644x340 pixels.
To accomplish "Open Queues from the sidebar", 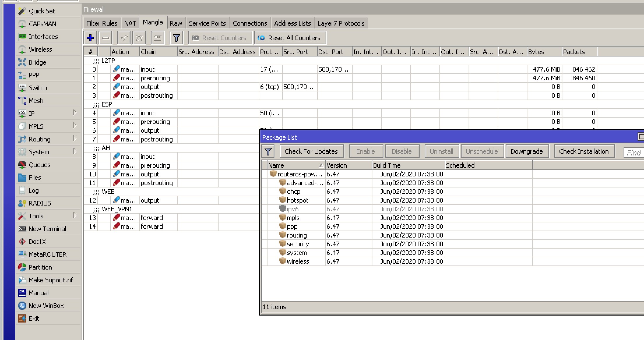I will 48,165.
